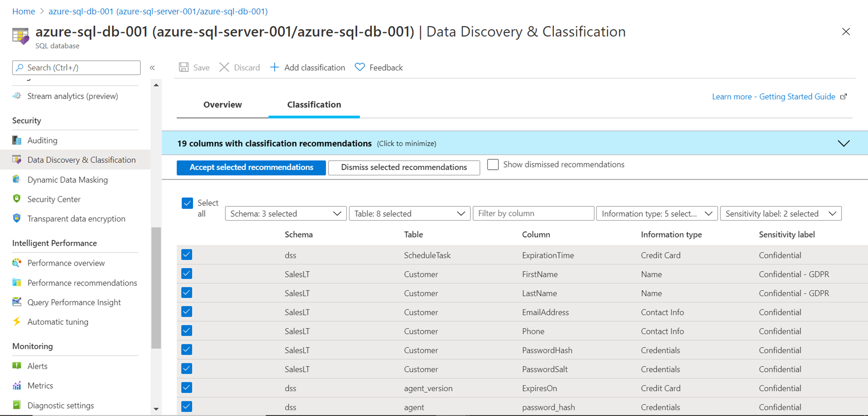The height and width of the screenshot is (416, 868).
Task: Click the Security Center shield icon
Action: 17,199
